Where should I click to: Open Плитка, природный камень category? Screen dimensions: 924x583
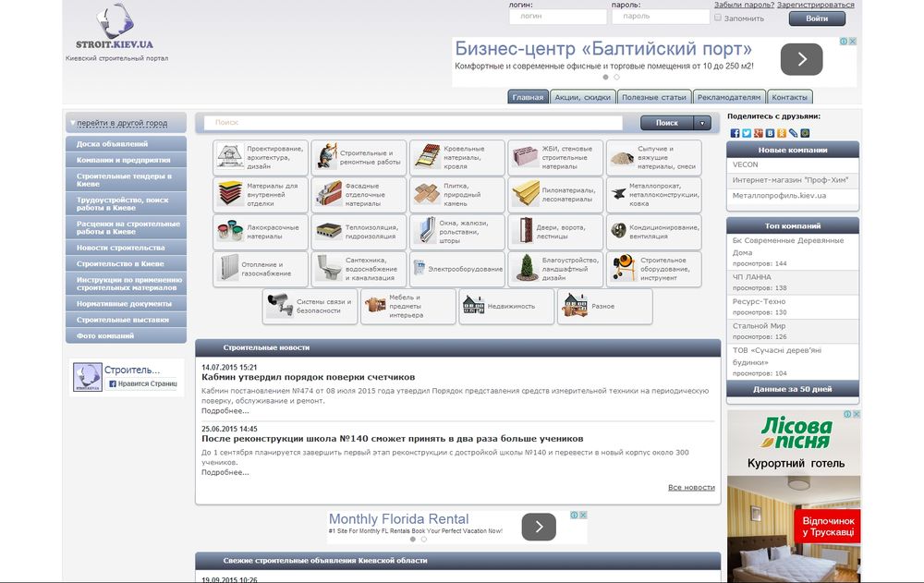point(457,195)
